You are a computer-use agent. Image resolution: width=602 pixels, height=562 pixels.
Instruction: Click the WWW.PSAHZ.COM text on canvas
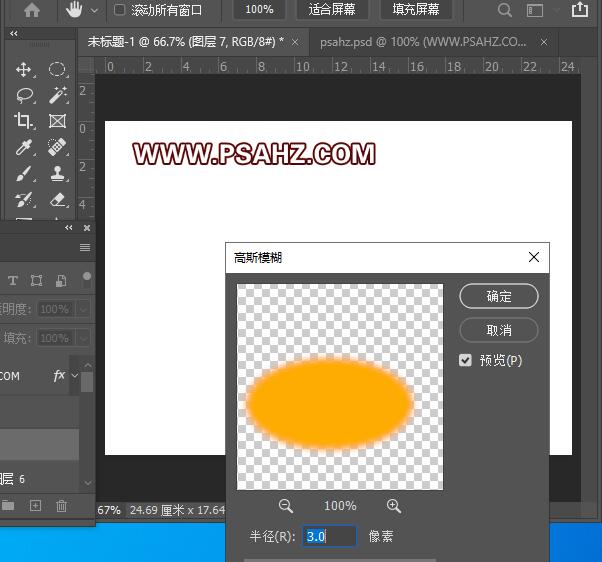coord(254,154)
